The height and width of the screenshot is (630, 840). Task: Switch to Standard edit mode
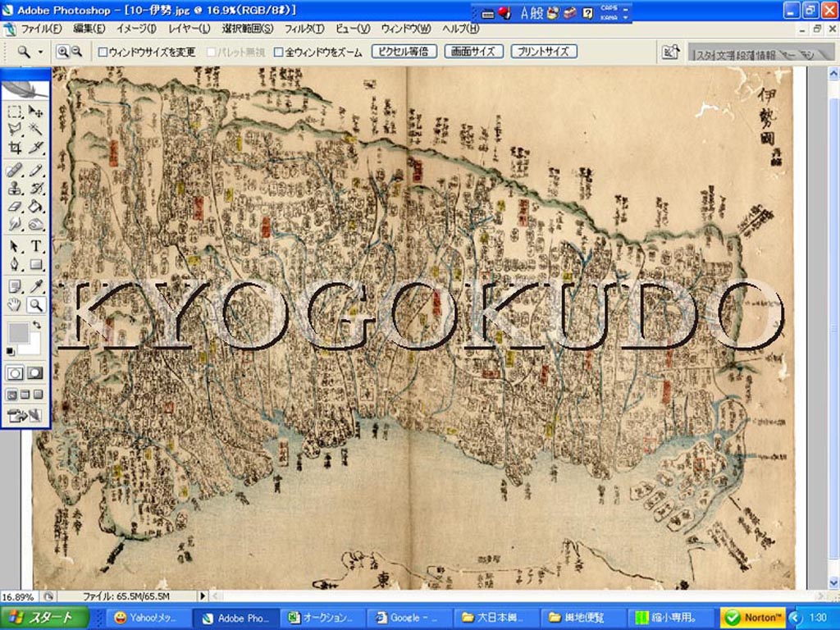(x=15, y=373)
